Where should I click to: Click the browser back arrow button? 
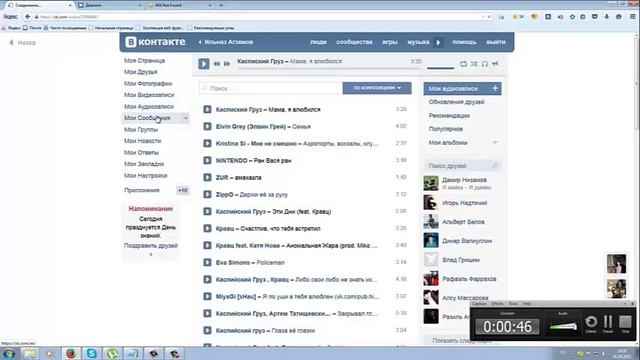[x=28, y=17]
